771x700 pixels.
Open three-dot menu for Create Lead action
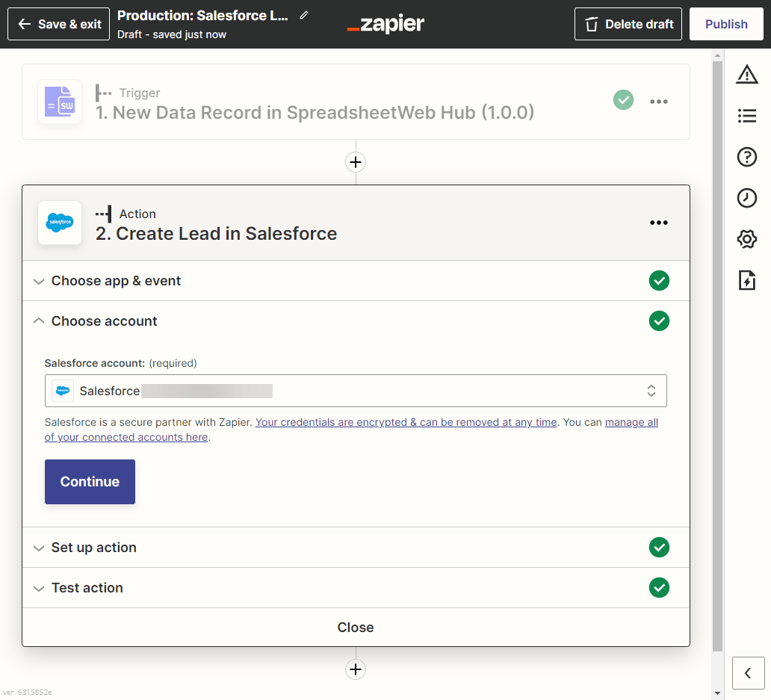point(658,223)
